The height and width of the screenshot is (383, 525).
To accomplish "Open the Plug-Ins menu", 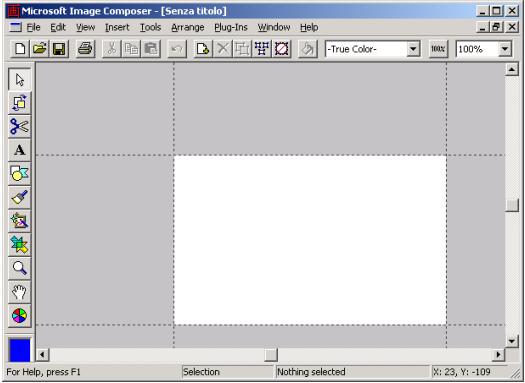I will [x=231, y=27].
